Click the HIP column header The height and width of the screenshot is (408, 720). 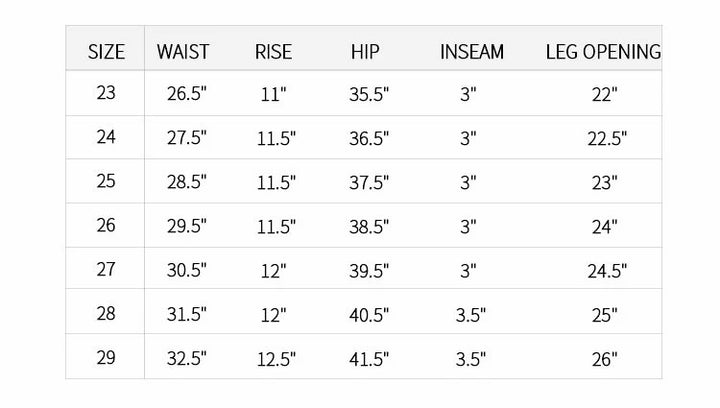click(x=366, y=51)
